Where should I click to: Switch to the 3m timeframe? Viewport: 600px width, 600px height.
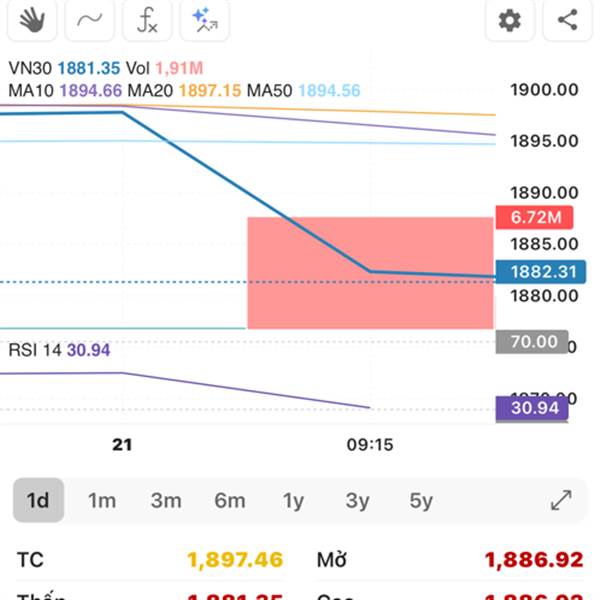click(x=166, y=501)
